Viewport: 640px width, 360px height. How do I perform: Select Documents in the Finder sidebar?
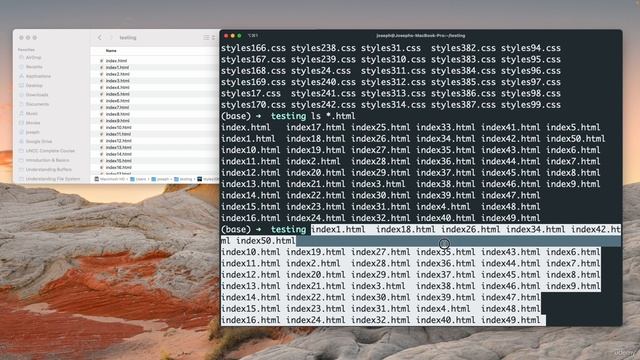click(x=37, y=104)
